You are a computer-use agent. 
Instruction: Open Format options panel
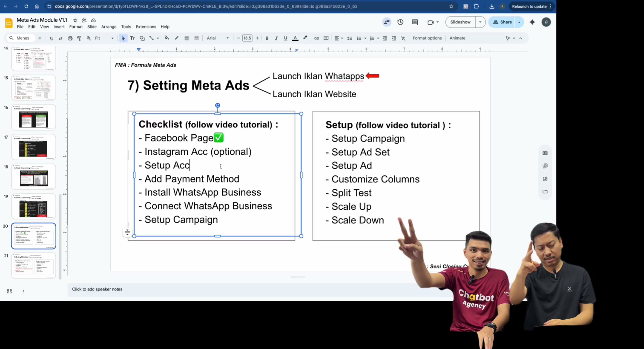tap(427, 38)
